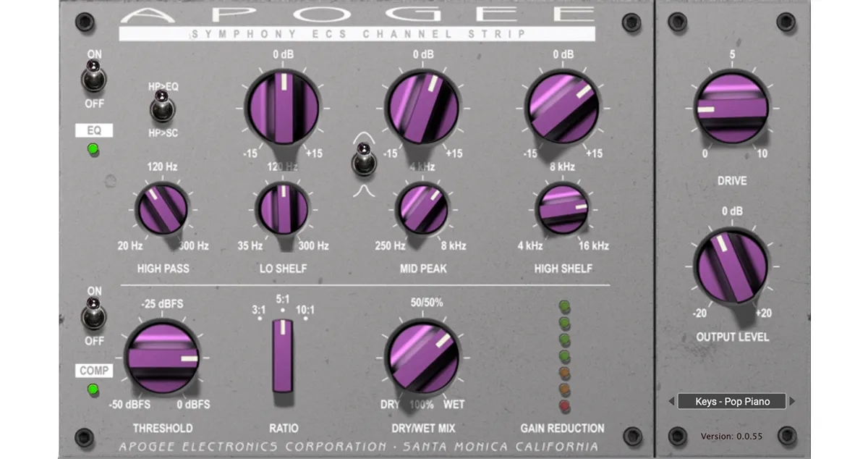Click the High Shelf frequency knob

[562, 209]
